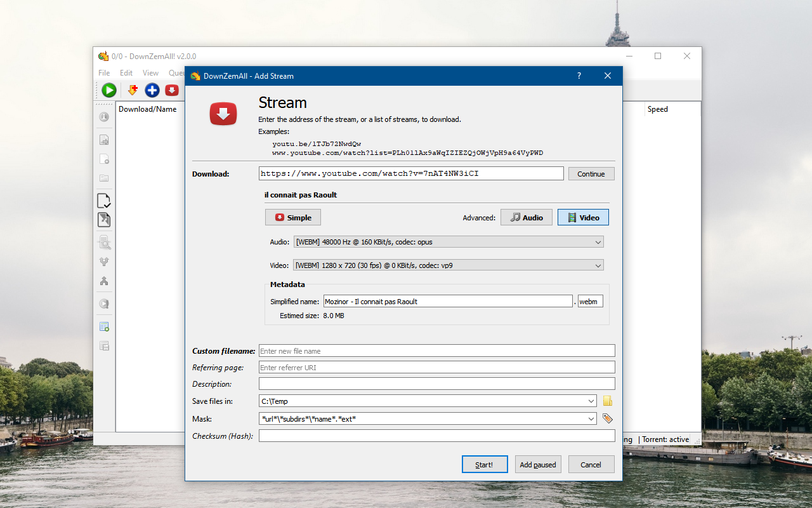Click the sidebar page with minus icon
This screenshot has width=812, height=508.
pos(104,159)
